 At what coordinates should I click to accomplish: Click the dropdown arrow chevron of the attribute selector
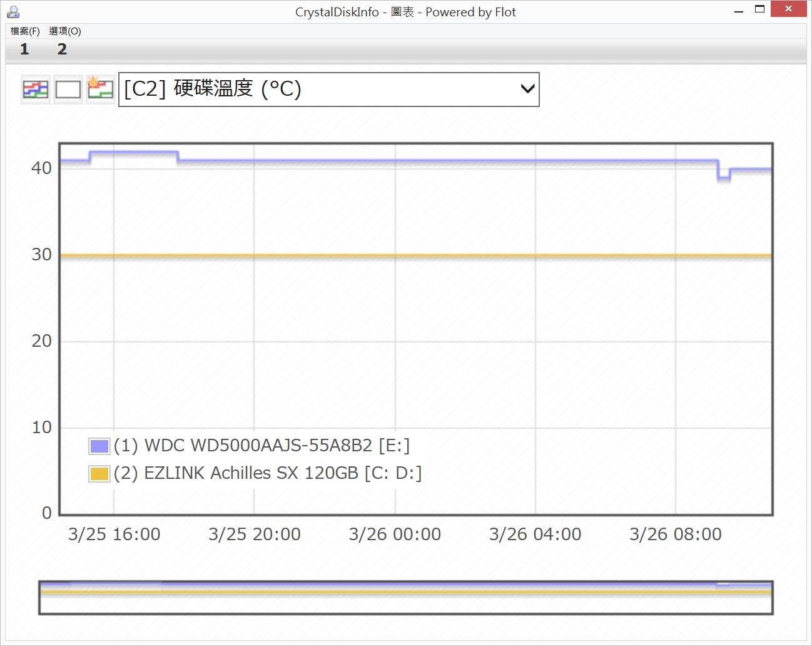(x=528, y=89)
